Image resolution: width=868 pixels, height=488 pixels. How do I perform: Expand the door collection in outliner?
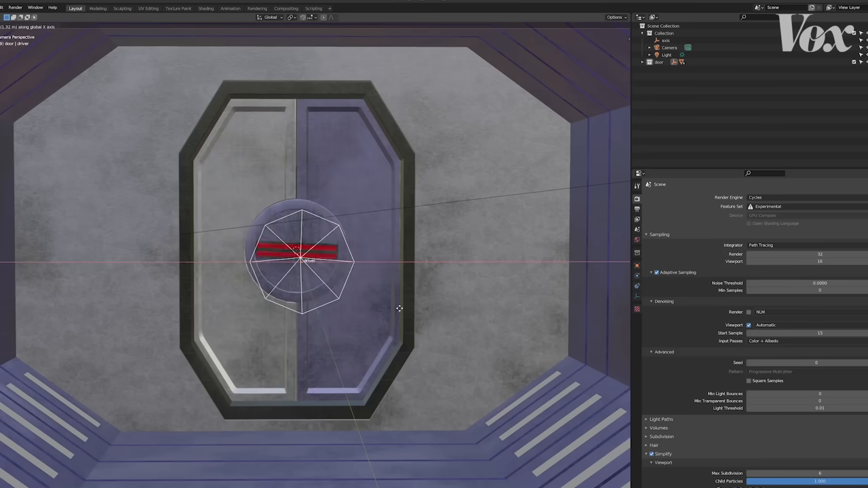pyautogui.click(x=643, y=62)
